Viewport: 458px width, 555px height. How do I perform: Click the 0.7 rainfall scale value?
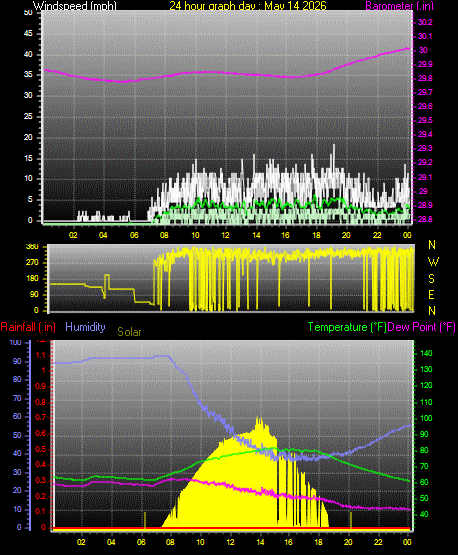coord(41,417)
